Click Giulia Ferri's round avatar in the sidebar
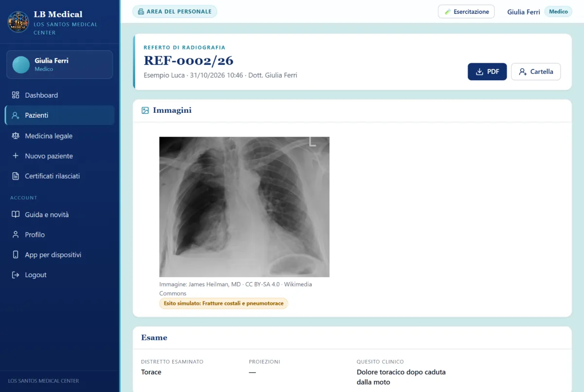Image resolution: width=584 pixels, height=392 pixels. 21,65
